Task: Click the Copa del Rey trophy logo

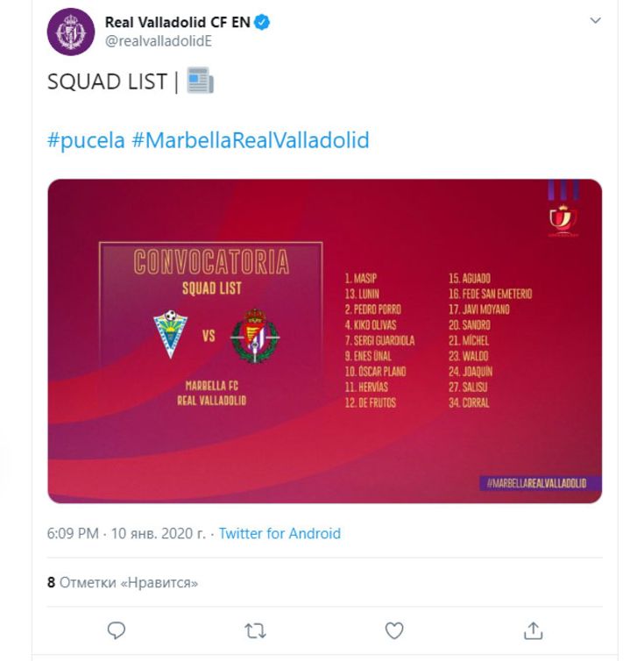Action: click(x=563, y=220)
